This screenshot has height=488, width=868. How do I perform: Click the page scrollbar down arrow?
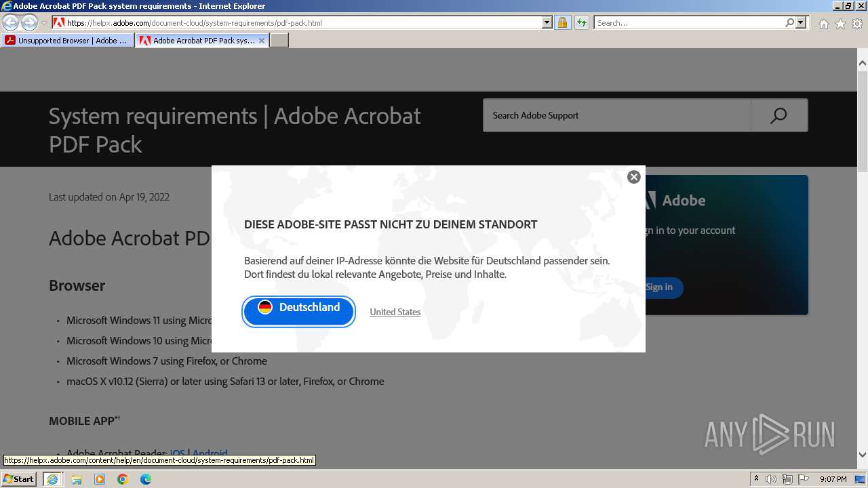[x=863, y=455]
